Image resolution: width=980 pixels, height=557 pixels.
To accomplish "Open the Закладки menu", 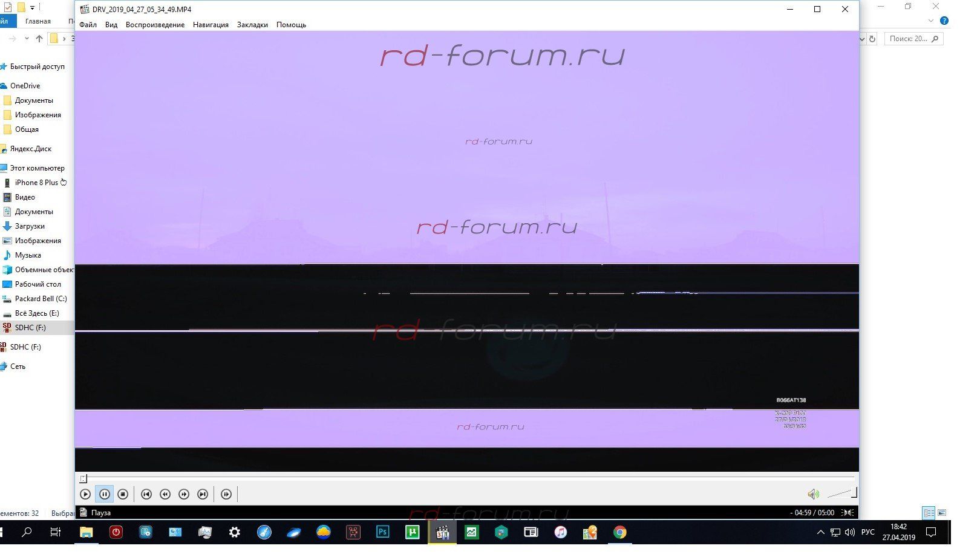I will (252, 25).
